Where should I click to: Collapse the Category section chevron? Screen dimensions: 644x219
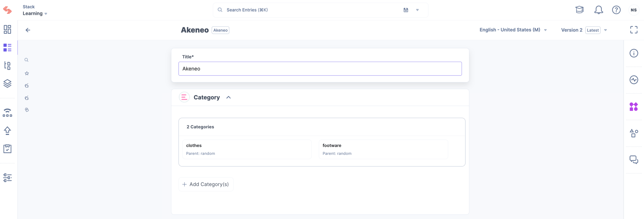(x=229, y=98)
